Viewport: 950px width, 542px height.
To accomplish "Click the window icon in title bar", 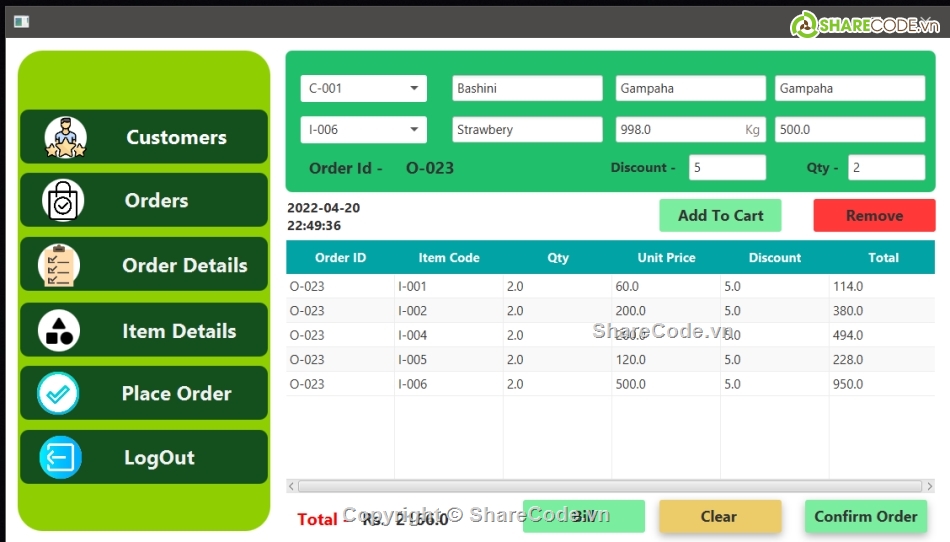I will pos(21,21).
